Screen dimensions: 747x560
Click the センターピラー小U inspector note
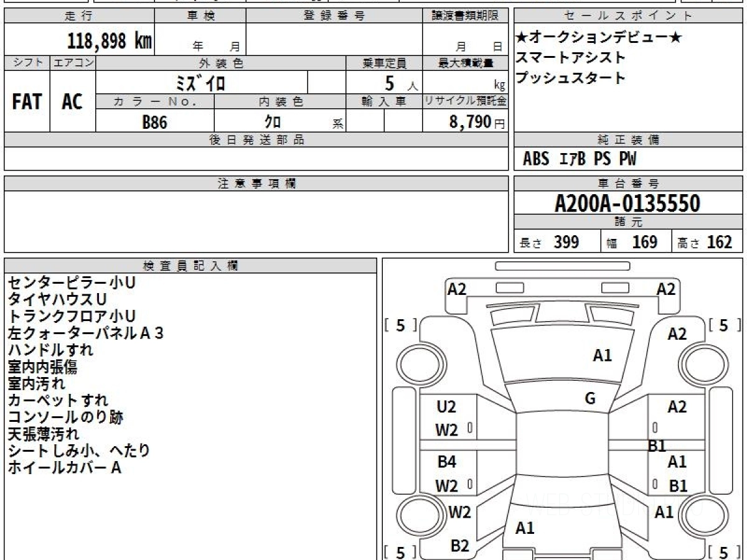point(72,282)
